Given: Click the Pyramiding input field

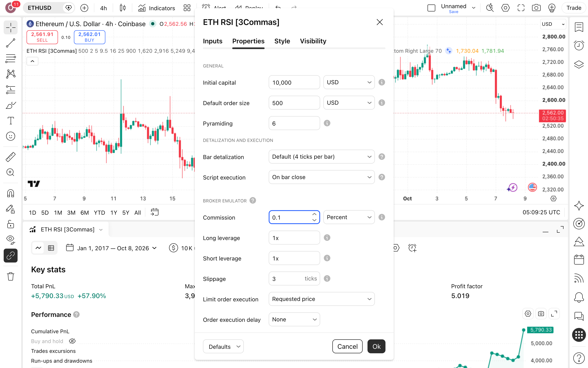Looking at the screenshot, I should point(294,123).
